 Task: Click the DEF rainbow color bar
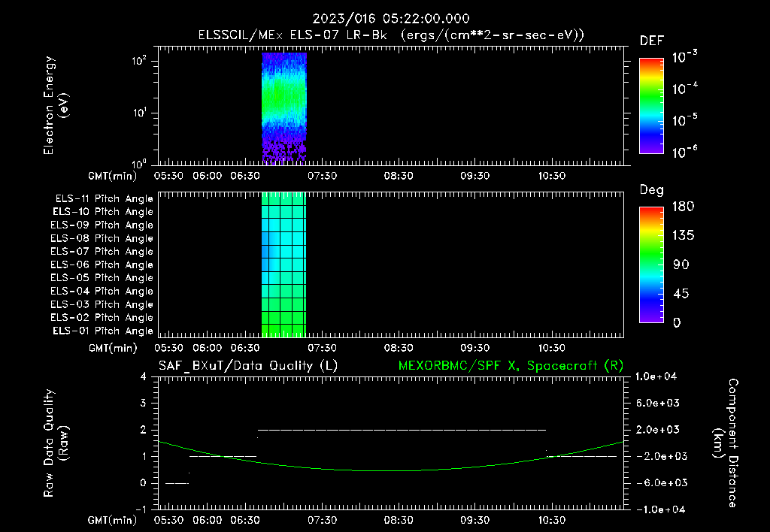pyautogui.click(x=651, y=105)
